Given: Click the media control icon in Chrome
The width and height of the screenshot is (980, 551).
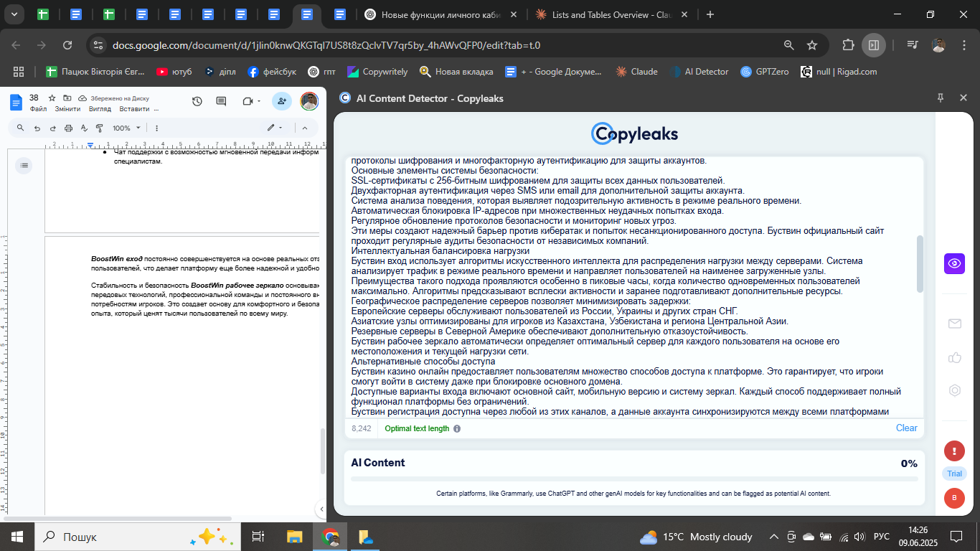Looking at the screenshot, I should (913, 44).
